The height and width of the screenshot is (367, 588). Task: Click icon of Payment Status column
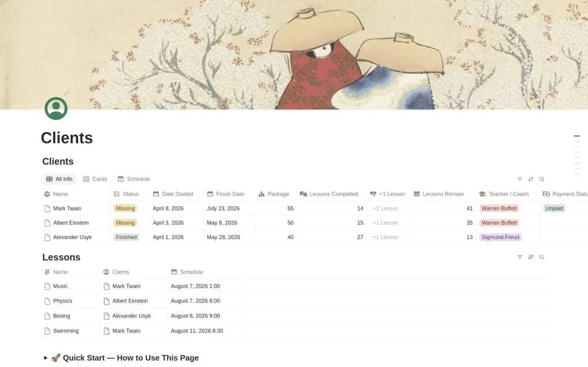tap(546, 194)
